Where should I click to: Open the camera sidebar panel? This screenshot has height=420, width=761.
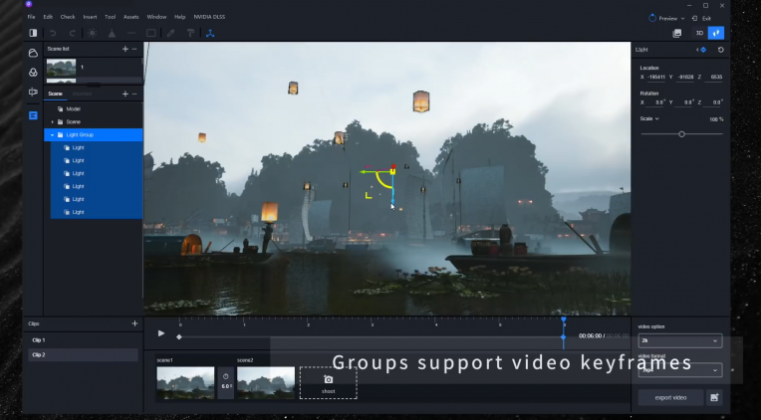tap(33, 91)
